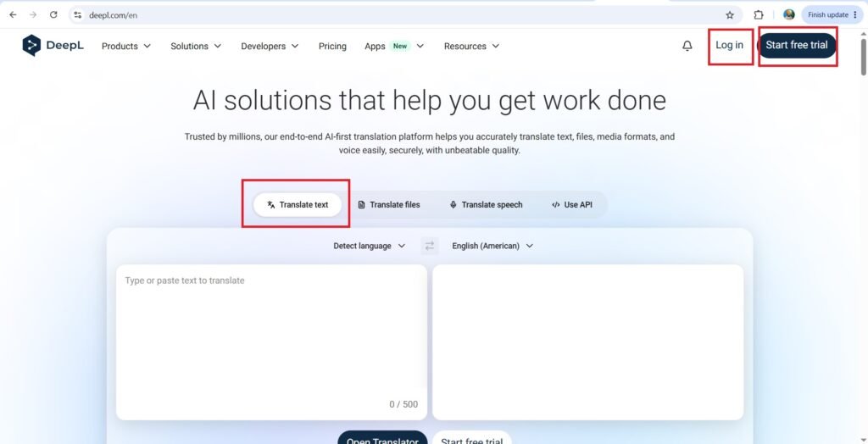The width and height of the screenshot is (868, 444).
Task: Select the Translate text tab
Action: click(298, 205)
